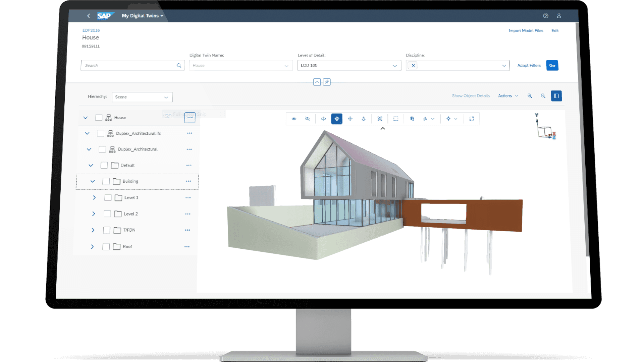Click the zoom in magnifier icon
Viewport: 644px width, 362px height.
(x=530, y=96)
